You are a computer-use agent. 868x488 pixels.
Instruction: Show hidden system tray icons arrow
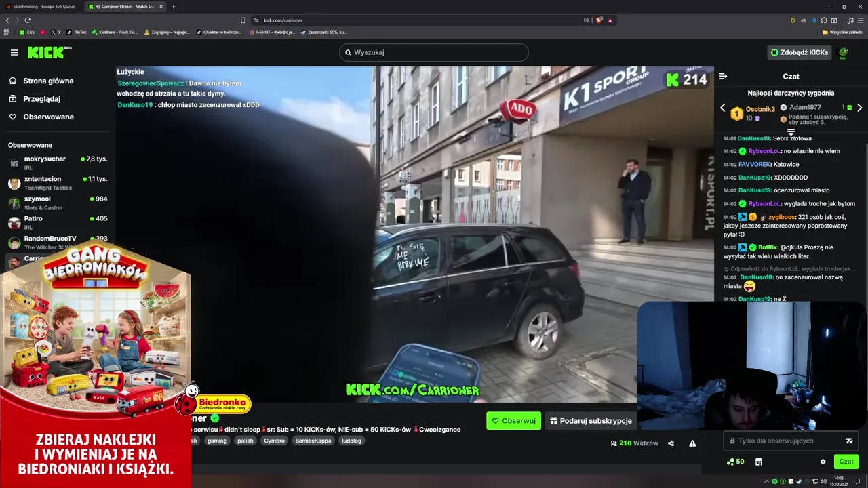point(767,481)
